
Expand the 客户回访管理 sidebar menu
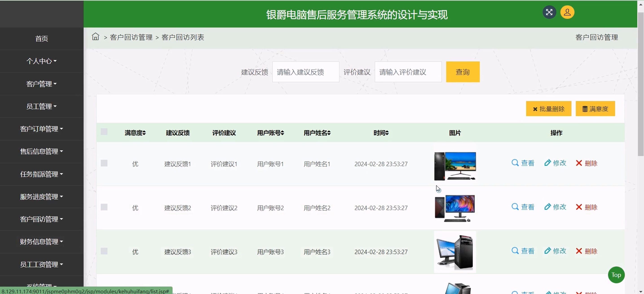click(42, 219)
